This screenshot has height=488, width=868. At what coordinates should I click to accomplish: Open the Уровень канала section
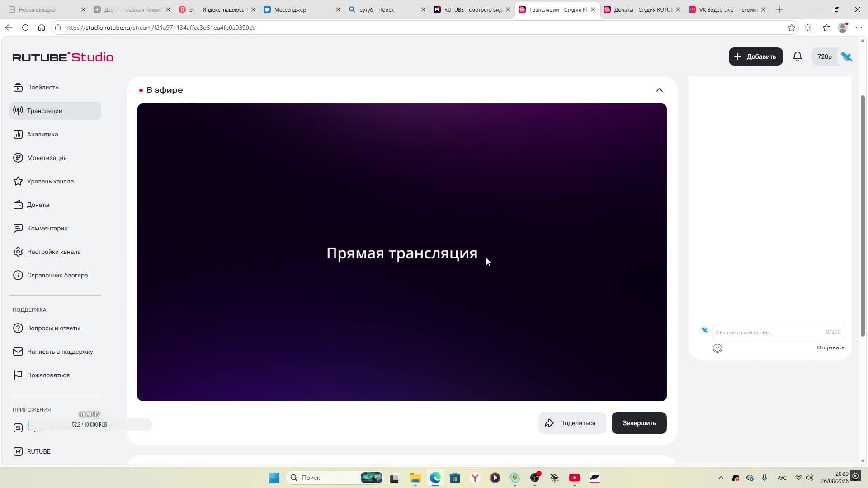click(x=55, y=181)
